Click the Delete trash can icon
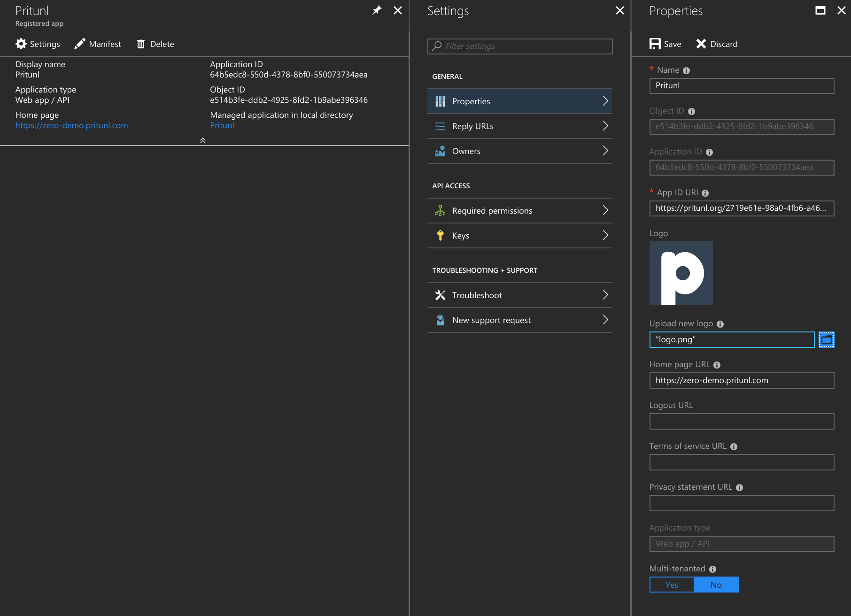Image resolution: width=851 pixels, height=616 pixels. tap(141, 44)
